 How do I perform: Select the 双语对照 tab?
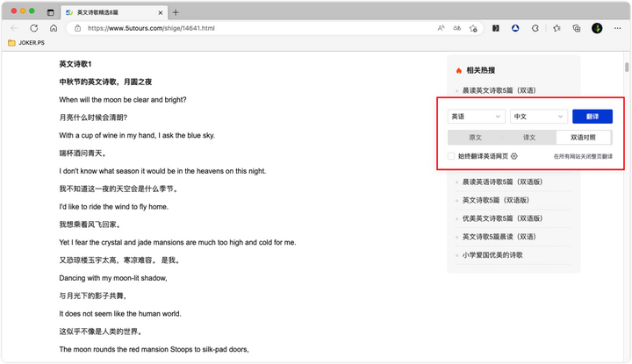pos(583,138)
